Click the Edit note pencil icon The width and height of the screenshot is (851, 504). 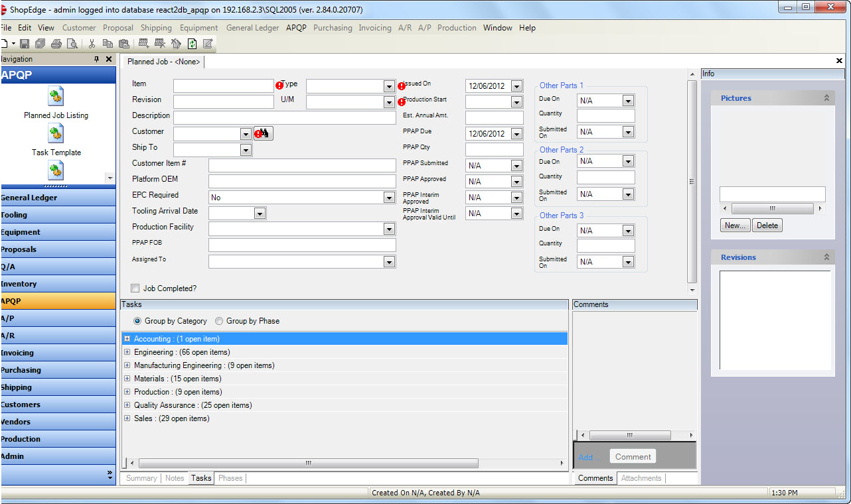(208, 44)
